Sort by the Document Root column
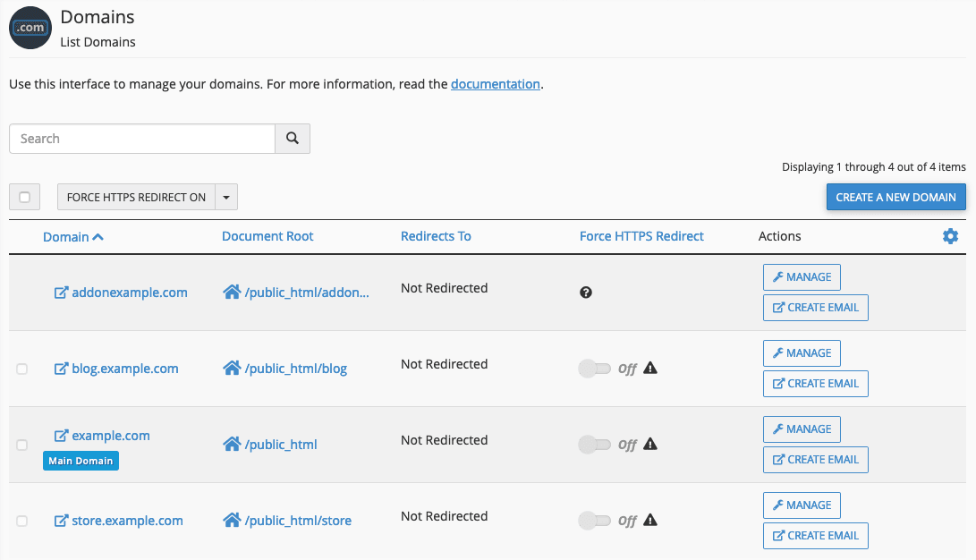The image size is (976, 560). [x=267, y=236]
